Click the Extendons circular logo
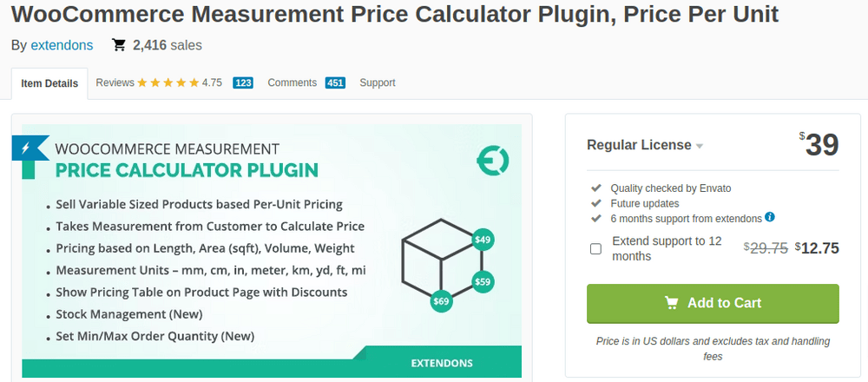 (x=492, y=160)
